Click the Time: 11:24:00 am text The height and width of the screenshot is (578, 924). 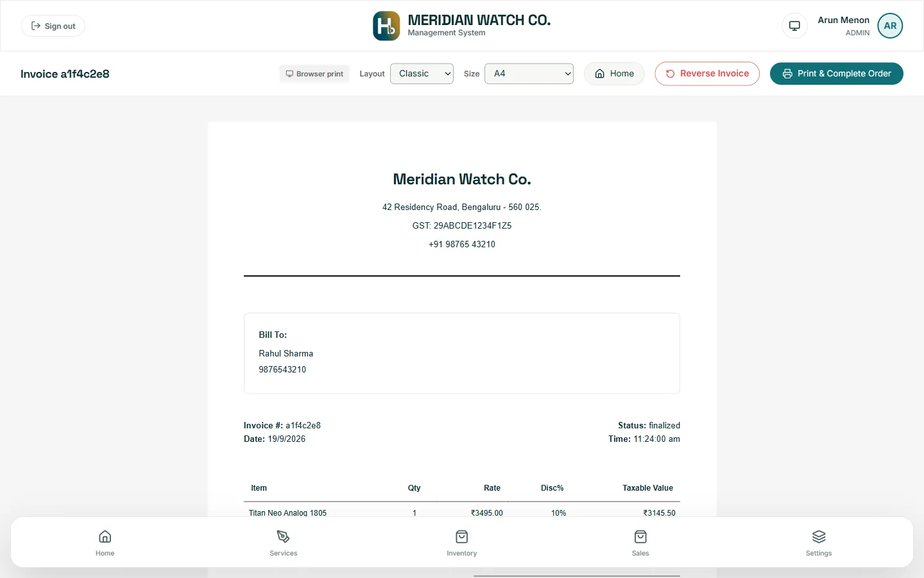pos(644,439)
